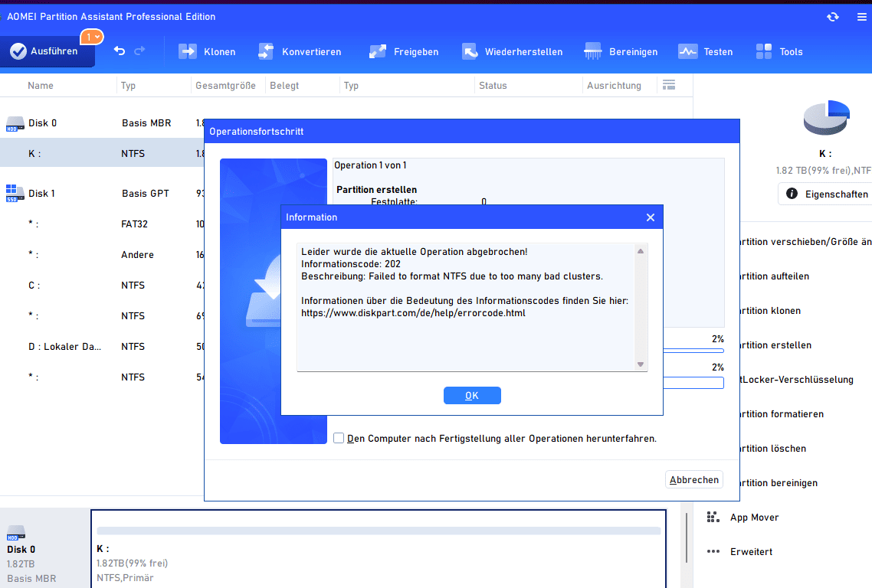The width and height of the screenshot is (872, 588).
Task: Click the Disk 0 icon in disk map
Action: click(16, 534)
